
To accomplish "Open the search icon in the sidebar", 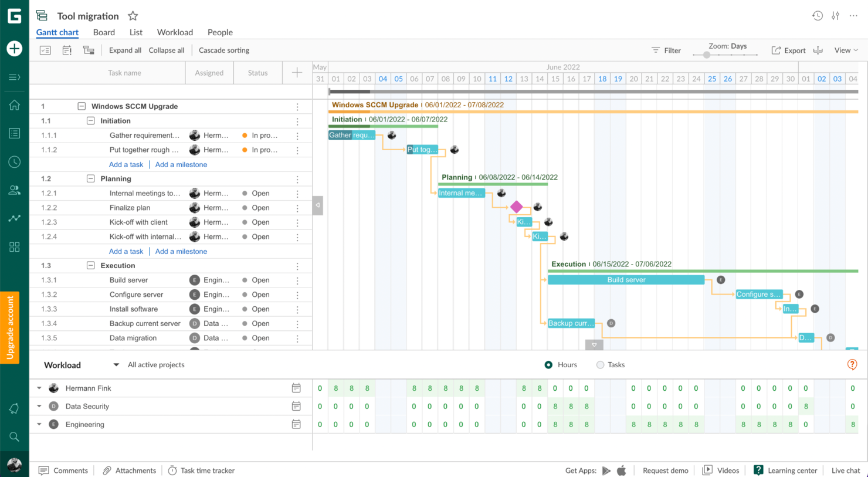I will point(14,436).
